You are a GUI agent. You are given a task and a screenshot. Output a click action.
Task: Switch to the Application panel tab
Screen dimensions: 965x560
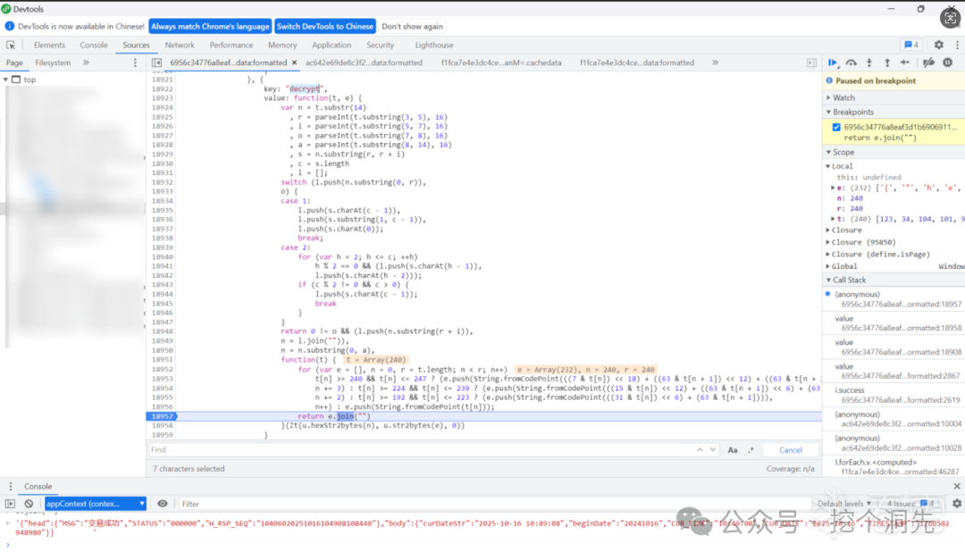(x=331, y=45)
